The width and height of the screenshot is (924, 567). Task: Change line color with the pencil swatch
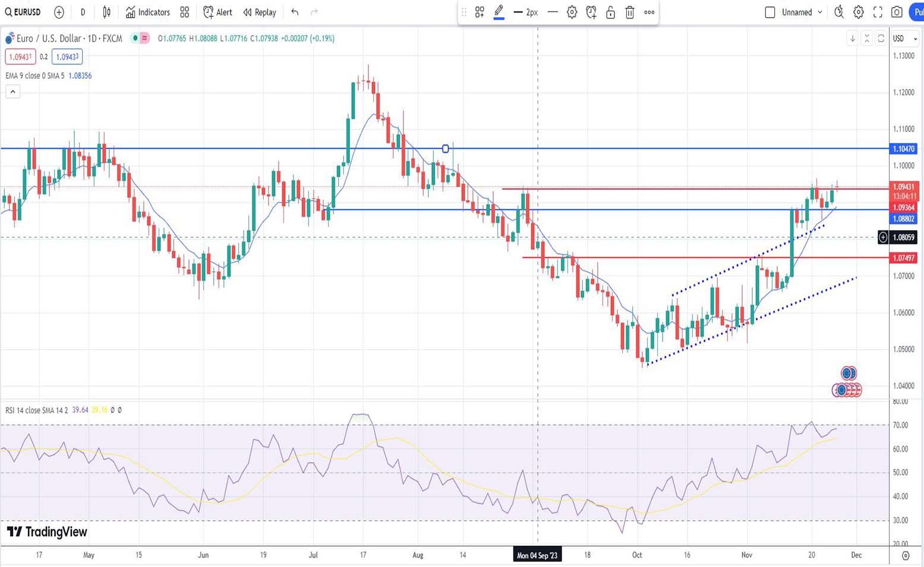point(499,12)
